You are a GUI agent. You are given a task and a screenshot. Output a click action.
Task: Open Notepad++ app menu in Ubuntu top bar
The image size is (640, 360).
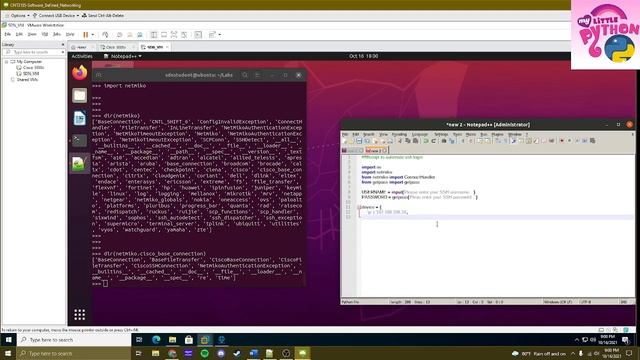[123, 56]
